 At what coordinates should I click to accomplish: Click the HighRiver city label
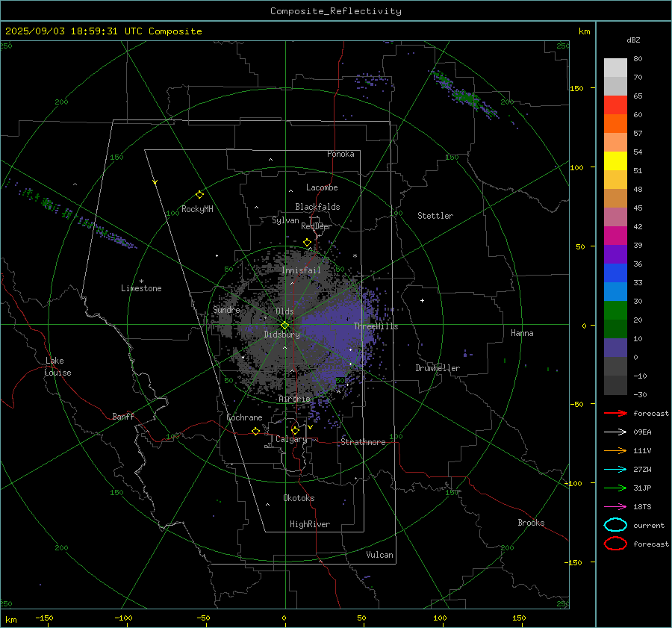click(310, 524)
